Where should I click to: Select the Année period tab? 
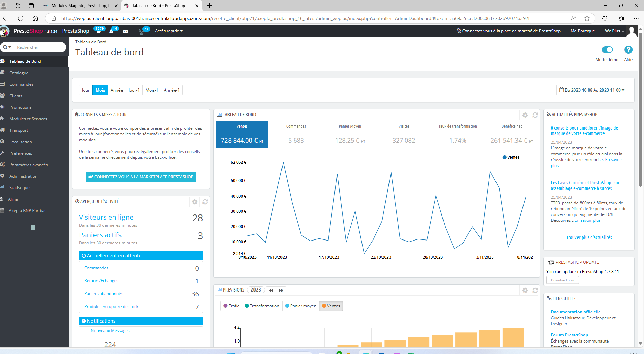[x=117, y=90]
